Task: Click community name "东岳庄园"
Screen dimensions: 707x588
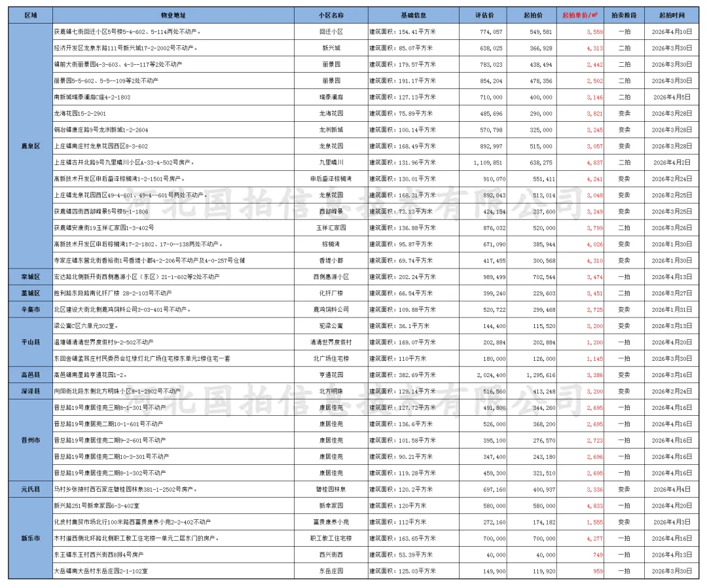Action: (x=331, y=571)
